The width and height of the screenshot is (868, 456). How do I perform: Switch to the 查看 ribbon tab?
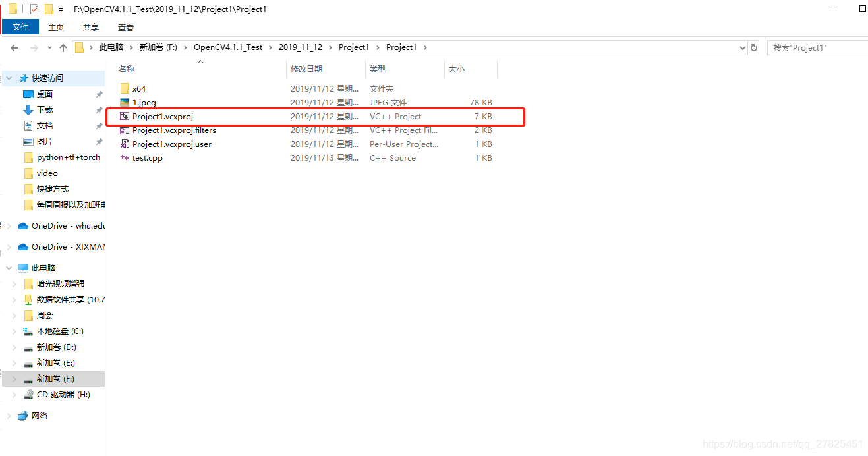125,27
